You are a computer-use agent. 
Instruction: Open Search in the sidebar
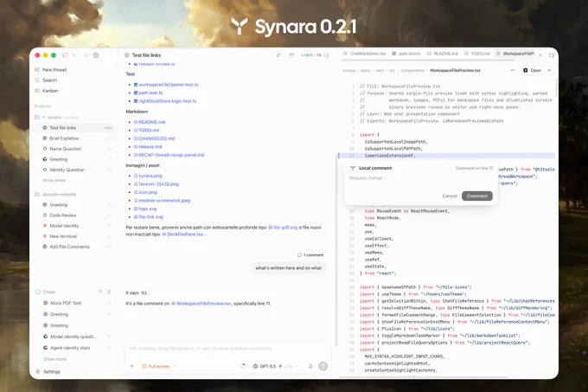[x=46, y=80]
